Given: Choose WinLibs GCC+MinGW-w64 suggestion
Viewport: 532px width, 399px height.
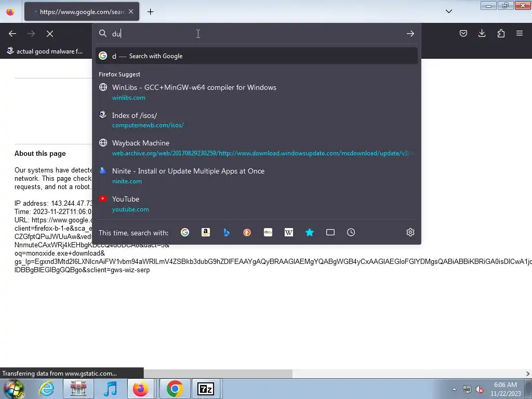Looking at the screenshot, I should pos(257,92).
